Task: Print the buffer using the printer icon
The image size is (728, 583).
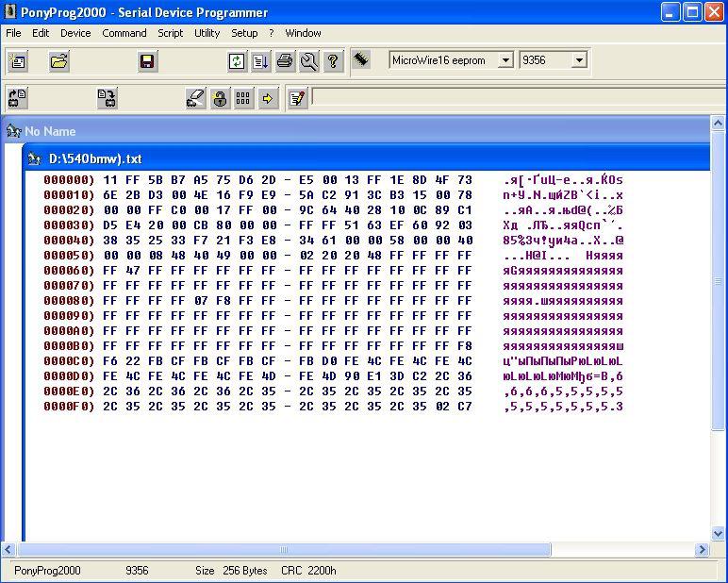Action: tap(285, 61)
